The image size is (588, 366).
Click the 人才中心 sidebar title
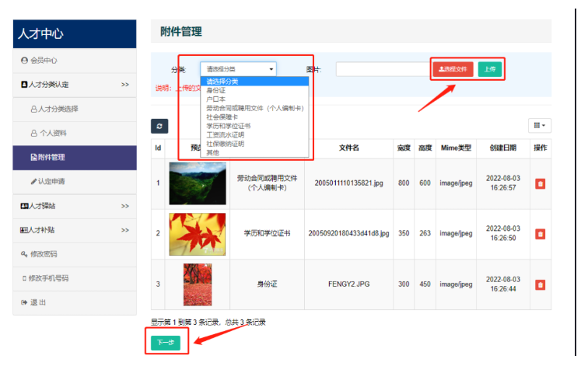coord(40,33)
